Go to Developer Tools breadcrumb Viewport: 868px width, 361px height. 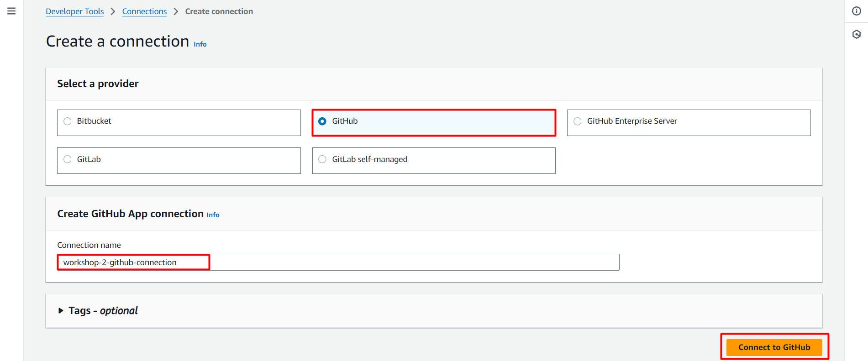[74, 11]
